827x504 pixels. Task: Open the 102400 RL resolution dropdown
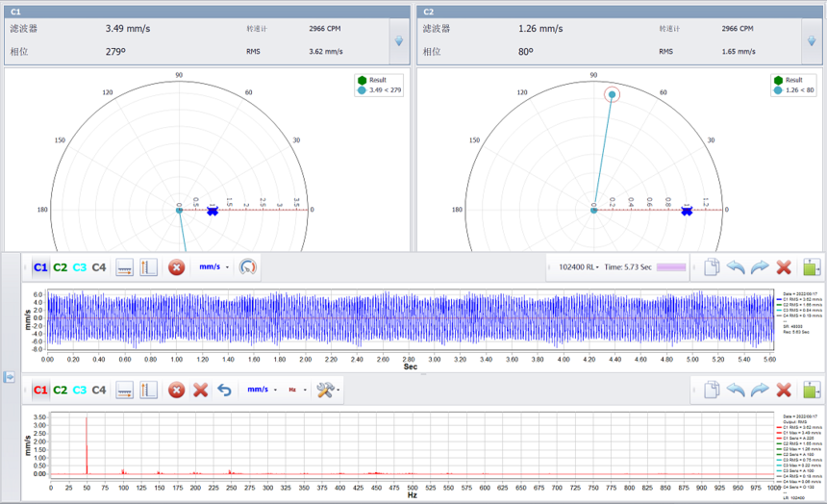coord(579,267)
